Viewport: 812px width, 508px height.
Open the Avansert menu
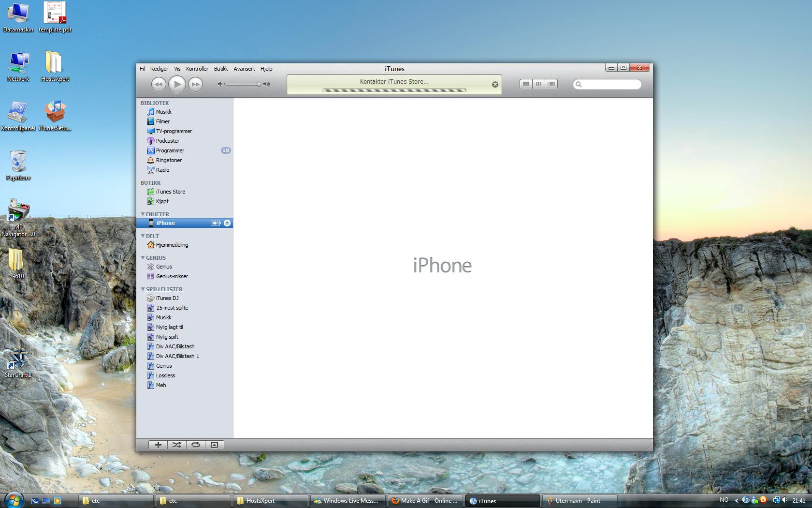pyautogui.click(x=244, y=69)
